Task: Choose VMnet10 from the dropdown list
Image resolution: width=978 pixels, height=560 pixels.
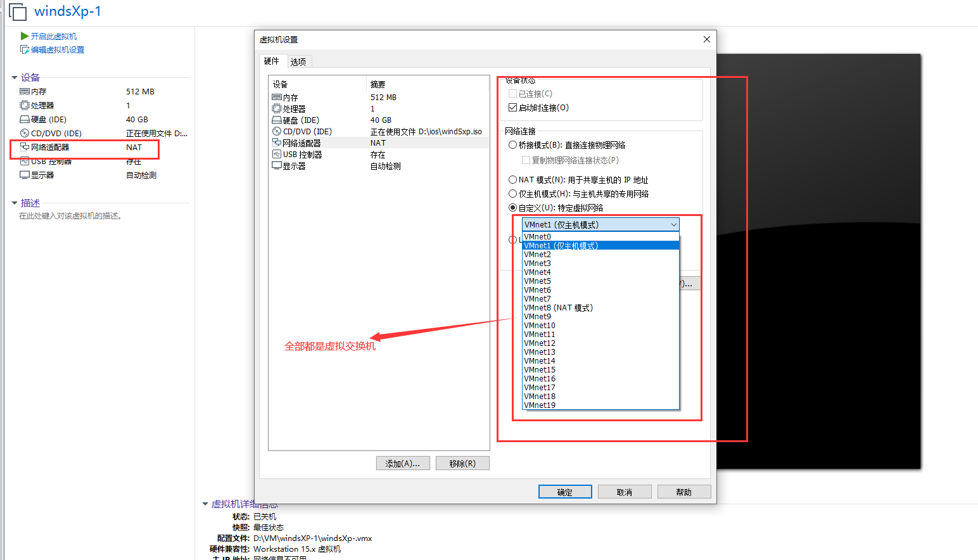Action: 600,325
